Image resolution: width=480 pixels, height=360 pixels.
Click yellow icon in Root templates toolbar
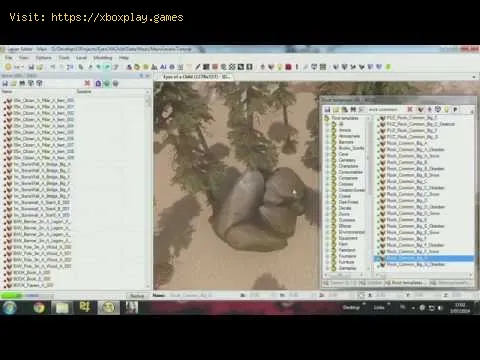447,109
